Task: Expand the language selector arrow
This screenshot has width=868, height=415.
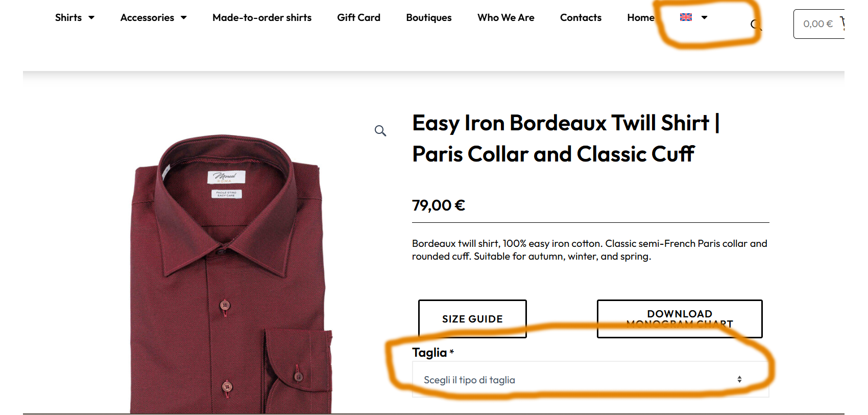Action: tap(705, 17)
